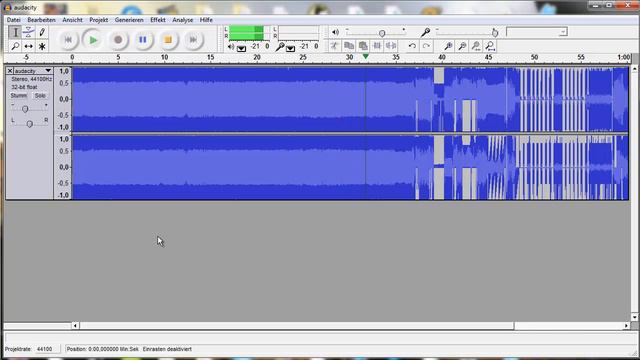Start playback with the green Play button
640x360 pixels.
click(x=93, y=40)
